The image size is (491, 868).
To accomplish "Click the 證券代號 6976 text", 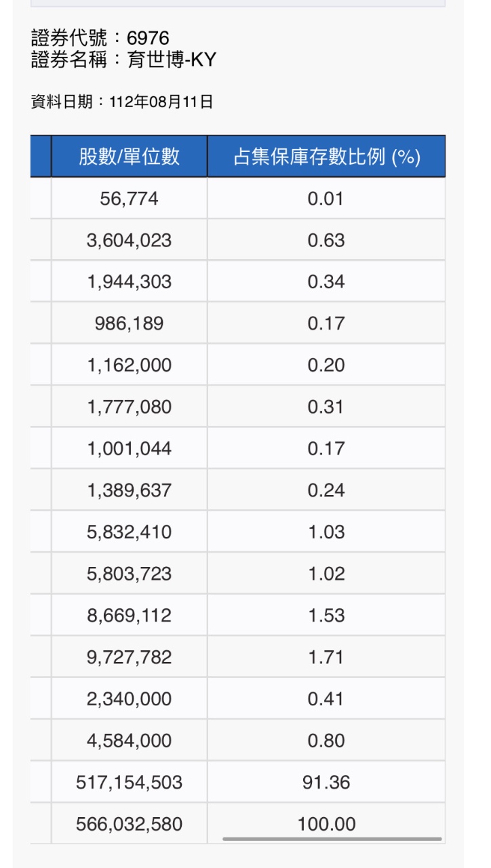I will pyautogui.click(x=100, y=37).
